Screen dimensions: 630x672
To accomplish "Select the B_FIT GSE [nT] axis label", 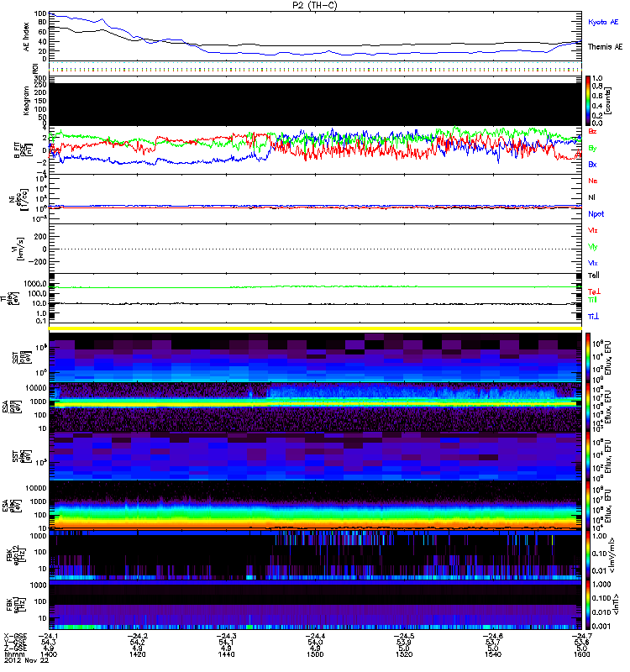I will [x=24, y=150].
